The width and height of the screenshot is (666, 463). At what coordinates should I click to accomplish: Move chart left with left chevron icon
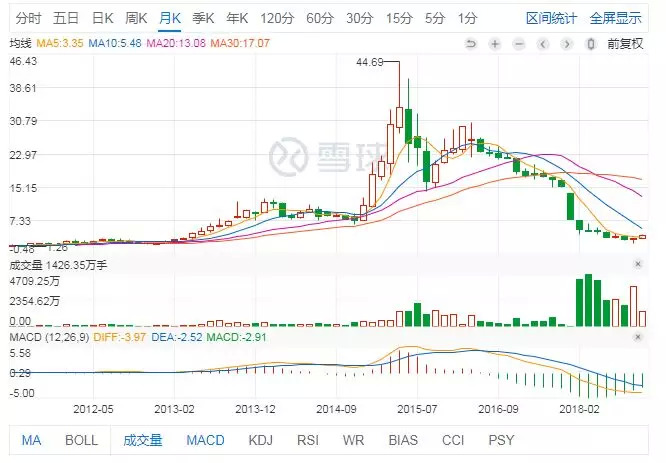542,44
